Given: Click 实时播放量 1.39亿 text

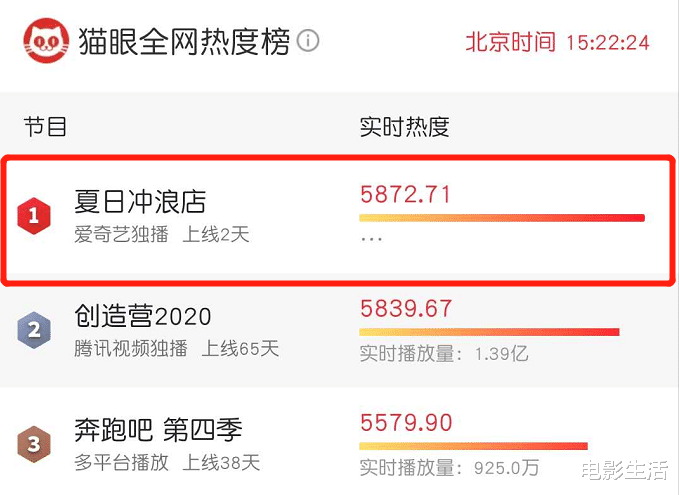Looking at the screenshot, I should pyautogui.click(x=443, y=353).
